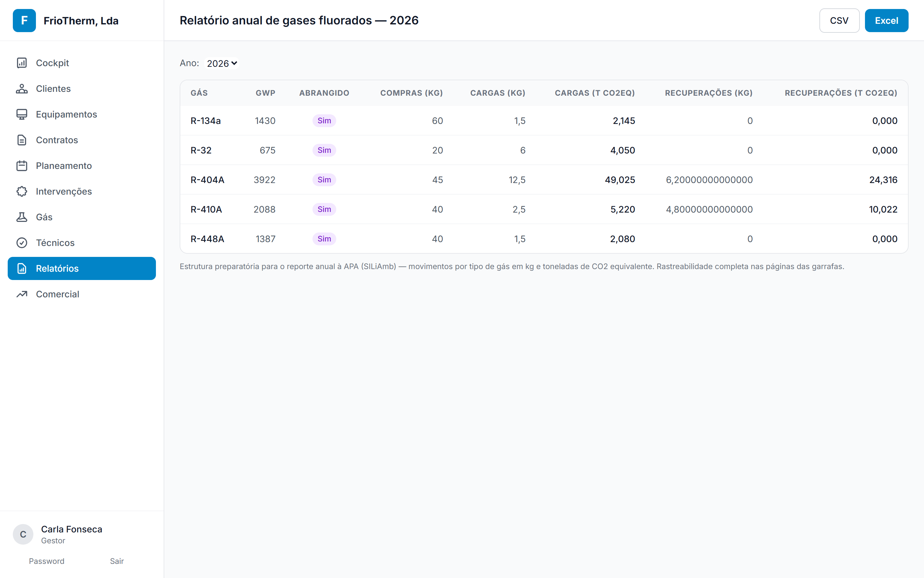Click the Contratos document icon
Image resolution: width=924 pixels, height=578 pixels.
click(22, 140)
